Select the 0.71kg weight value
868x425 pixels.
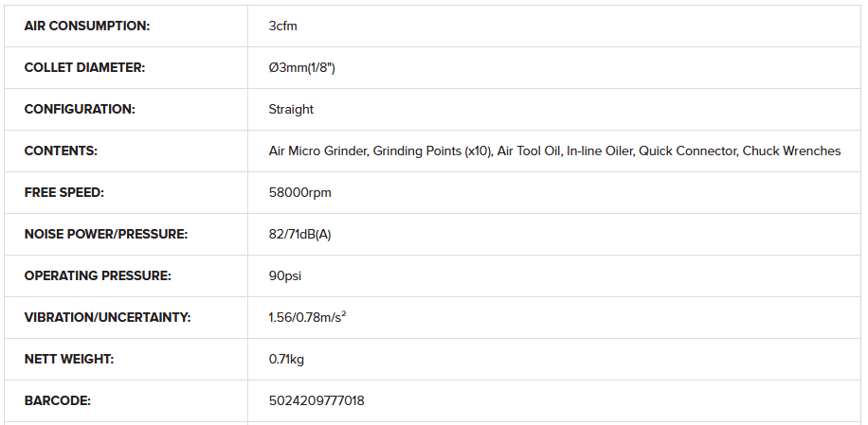(x=287, y=360)
